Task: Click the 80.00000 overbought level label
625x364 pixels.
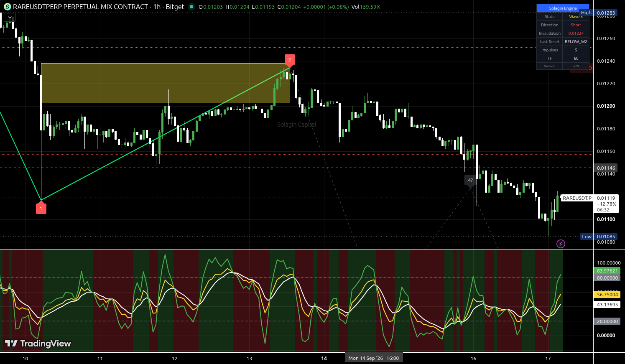Action: tap(607, 278)
